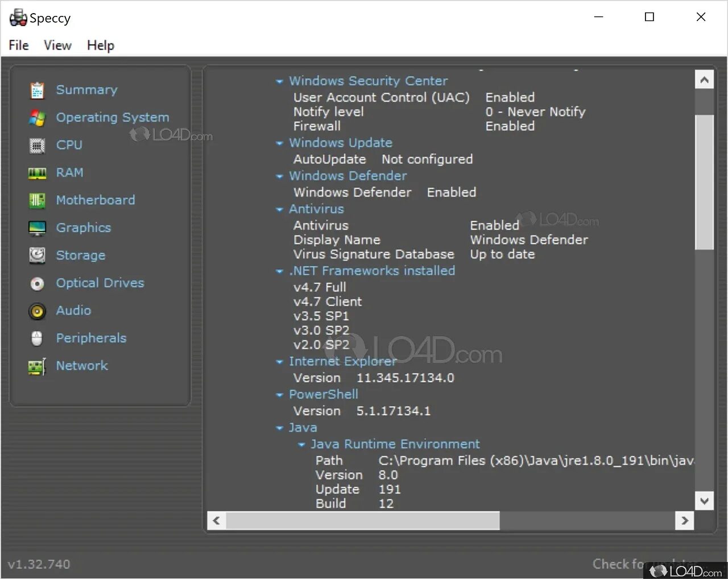
Task: Select the 'User Account Control (UAC)' row
Action: pos(414,97)
